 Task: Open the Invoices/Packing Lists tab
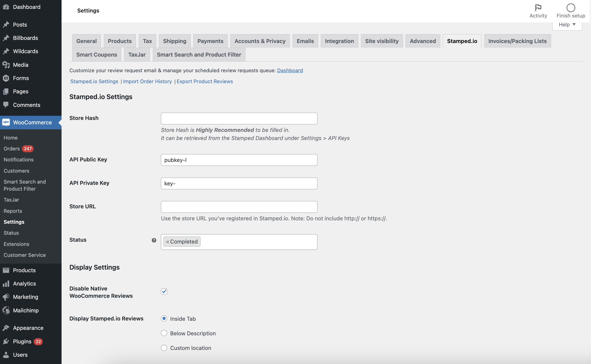point(517,41)
